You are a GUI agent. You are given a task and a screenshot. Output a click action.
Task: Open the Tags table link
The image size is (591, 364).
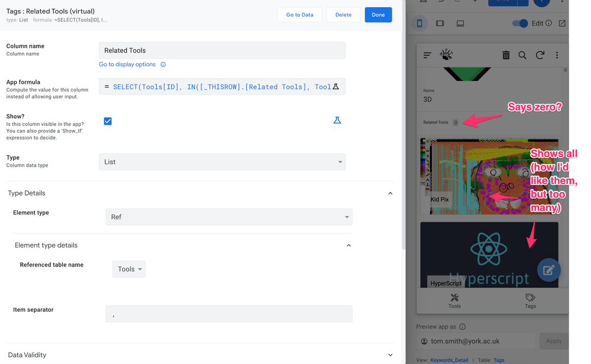(499, 360)
